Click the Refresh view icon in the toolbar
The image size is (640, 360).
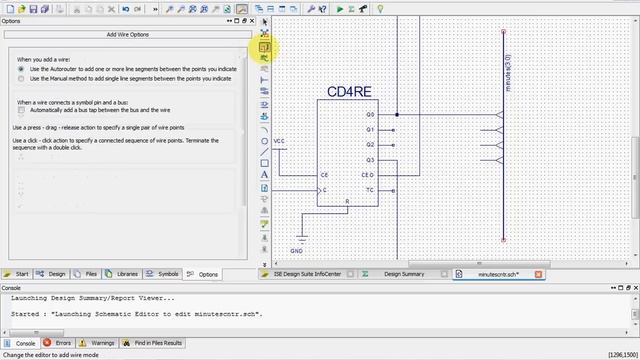pyautogui.click(x=227, y=9)
